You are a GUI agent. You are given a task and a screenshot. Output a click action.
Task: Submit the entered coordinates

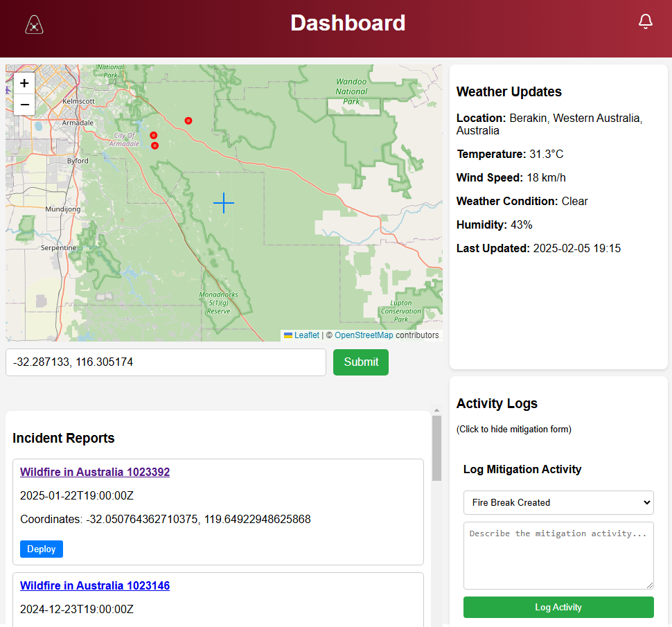361,362
